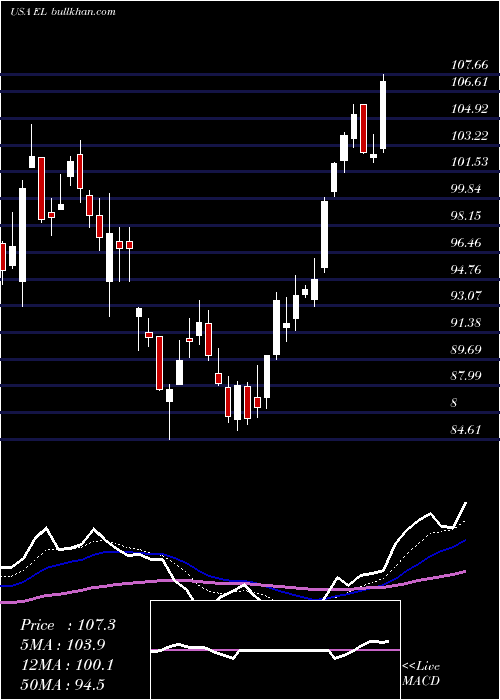Click the 101.53 price level label
The width and height of the screenshot is (500, 700).
click(469, 162)
